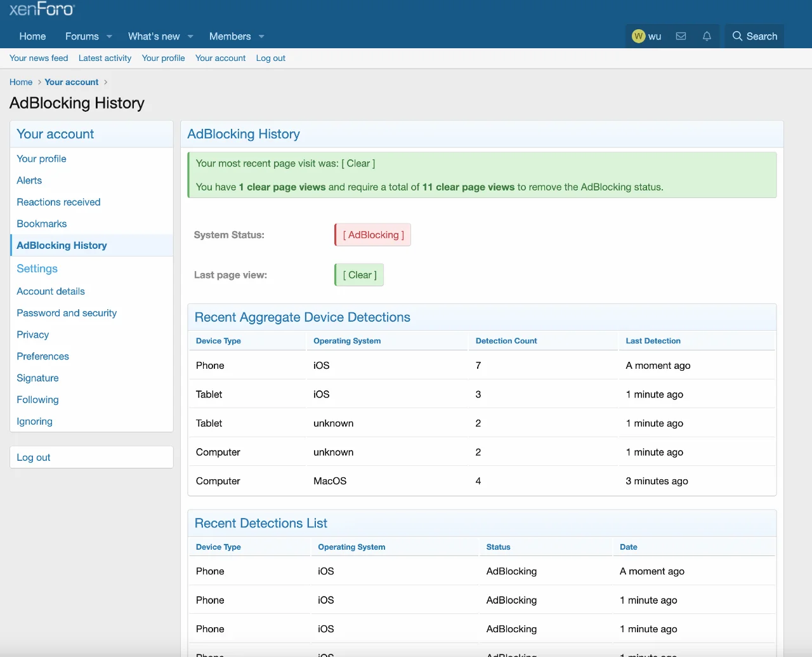Click the wu user avatar
This screenshot has height=657, width=812.
tap(639, 36)
